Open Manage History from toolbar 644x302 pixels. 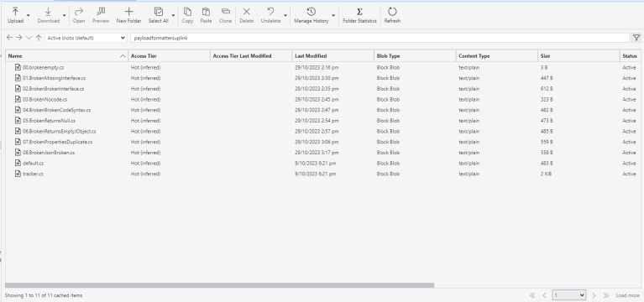tap(312, 15)
